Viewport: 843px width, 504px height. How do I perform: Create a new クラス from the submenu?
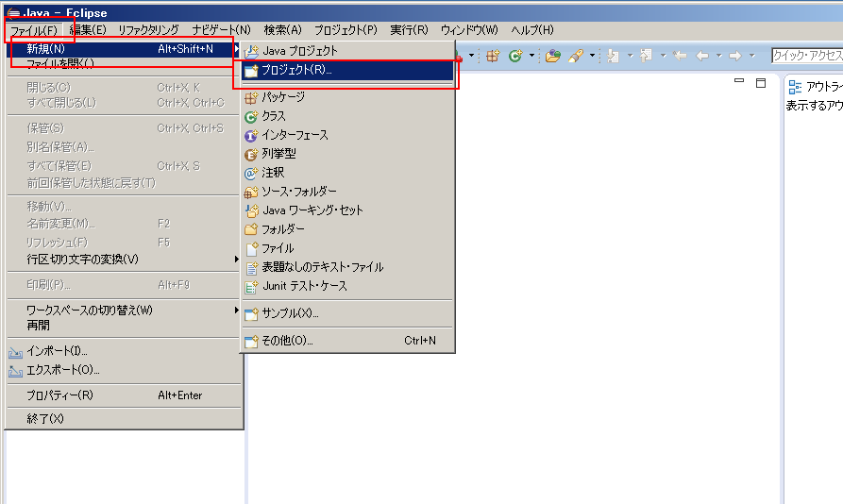click(x=347, y=116)
